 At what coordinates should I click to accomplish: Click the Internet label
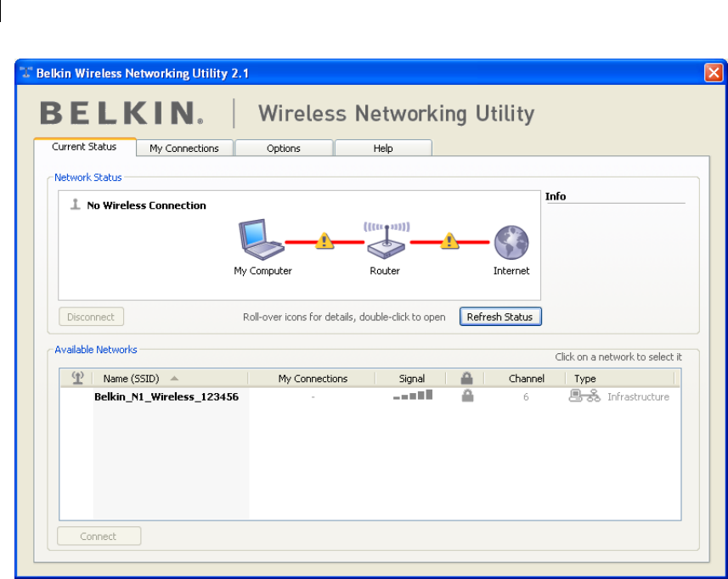tap(511, 271)
